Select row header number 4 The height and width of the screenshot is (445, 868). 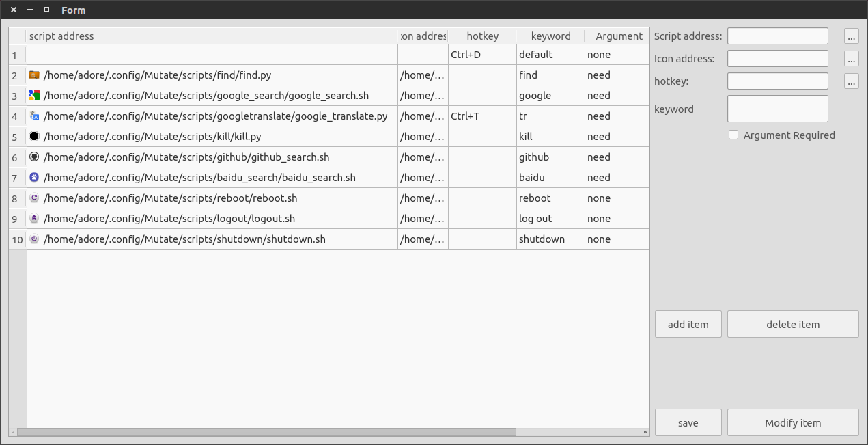[17, 116]
